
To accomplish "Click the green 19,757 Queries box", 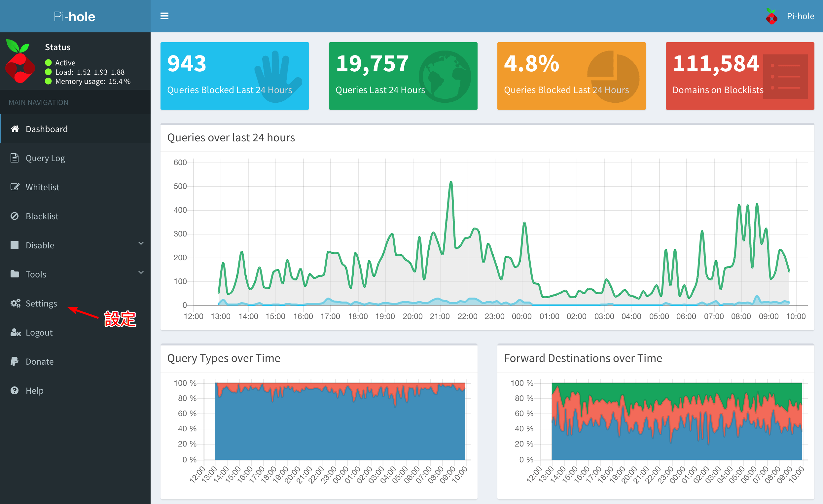I will tap(403, 76).
